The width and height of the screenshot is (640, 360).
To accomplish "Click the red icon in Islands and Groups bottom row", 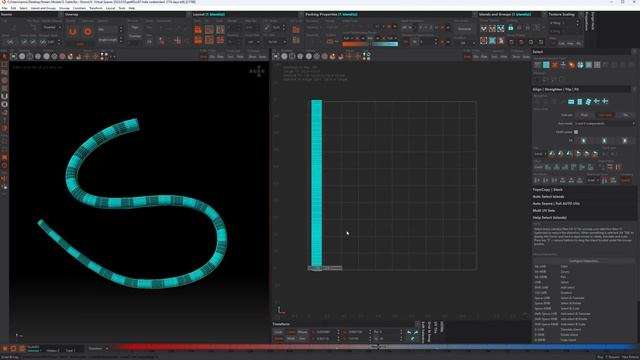I will coord(484,41).
